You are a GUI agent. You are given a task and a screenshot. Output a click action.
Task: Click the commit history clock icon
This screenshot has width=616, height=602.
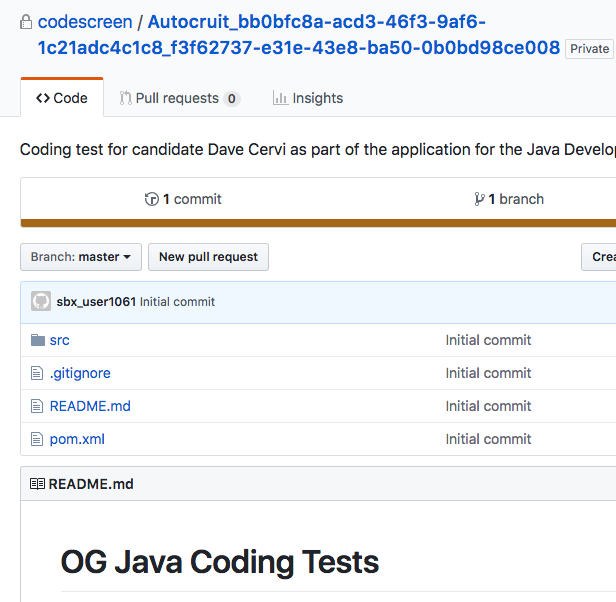[x=152, y=199]
